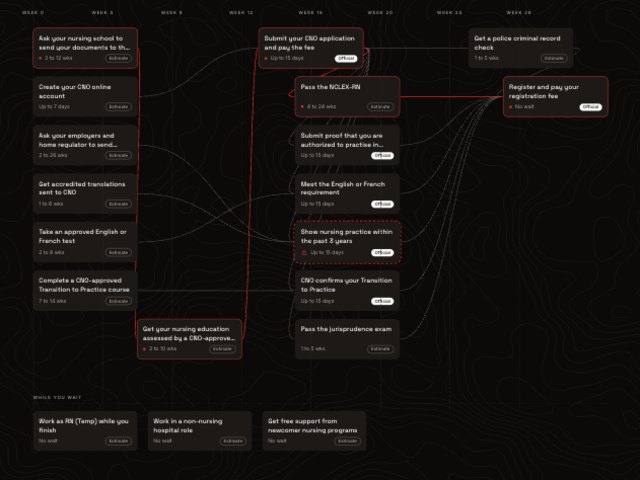
Task: Click Estimate badge on police criminal record check card
Action: click(x=554, y=58)
